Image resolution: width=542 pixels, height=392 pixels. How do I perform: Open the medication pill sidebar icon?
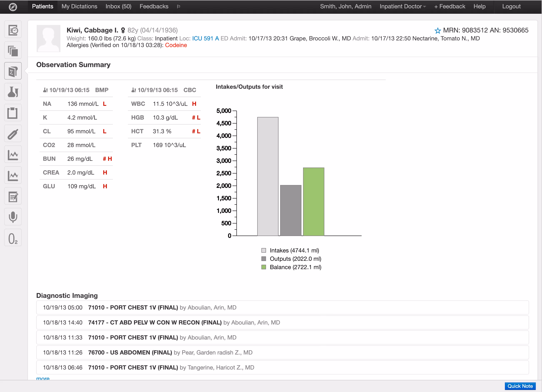13,133
